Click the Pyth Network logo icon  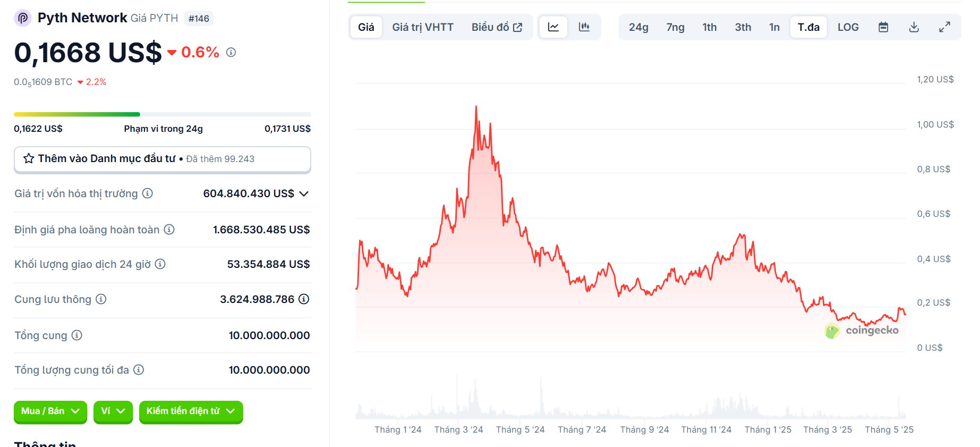coord(22,18)
